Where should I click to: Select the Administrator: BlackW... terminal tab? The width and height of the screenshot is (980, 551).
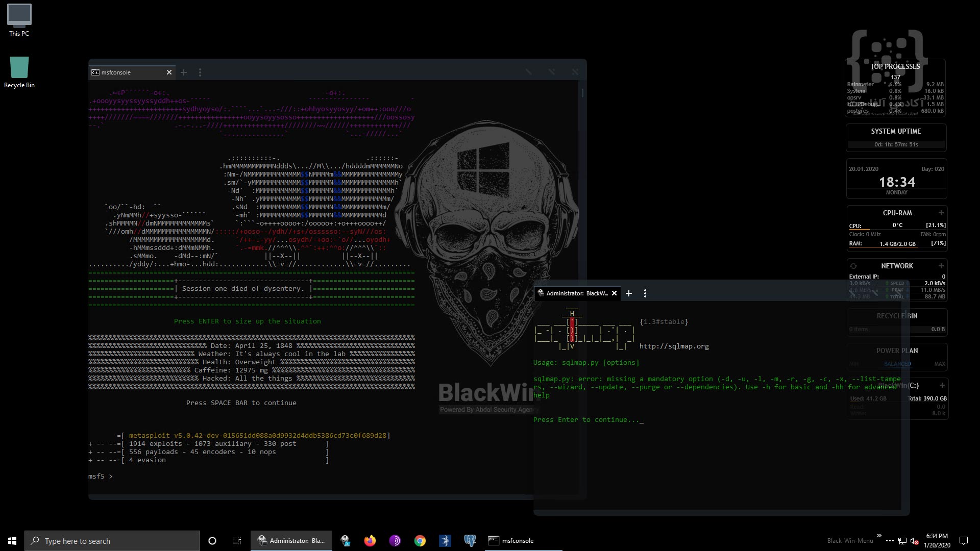point(577,293)
